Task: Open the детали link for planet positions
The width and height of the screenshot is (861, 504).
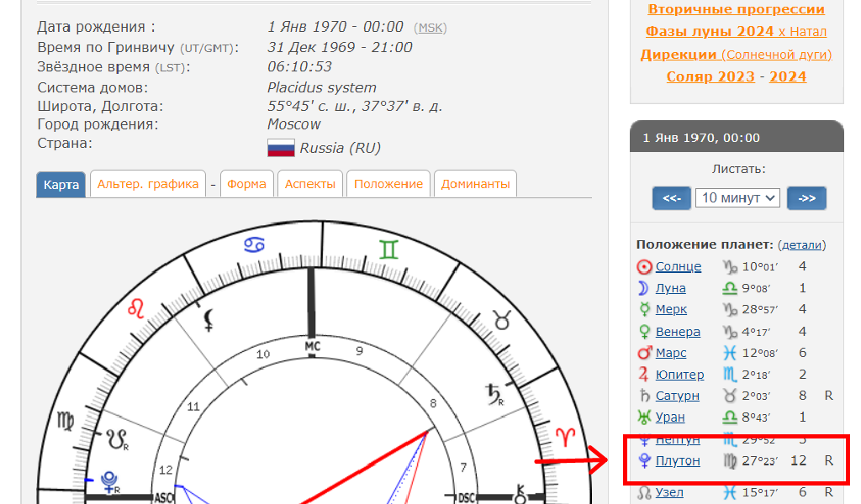Action: [801, 245]
